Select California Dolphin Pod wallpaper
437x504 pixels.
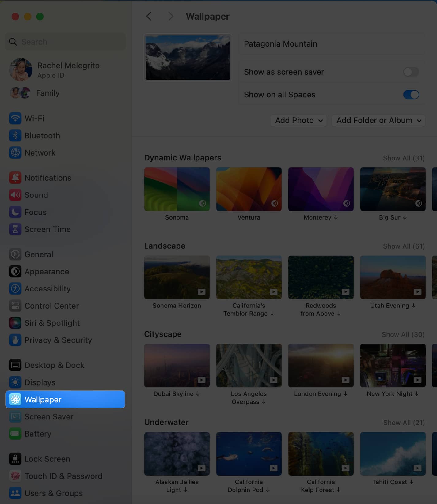tap(249, 453)
